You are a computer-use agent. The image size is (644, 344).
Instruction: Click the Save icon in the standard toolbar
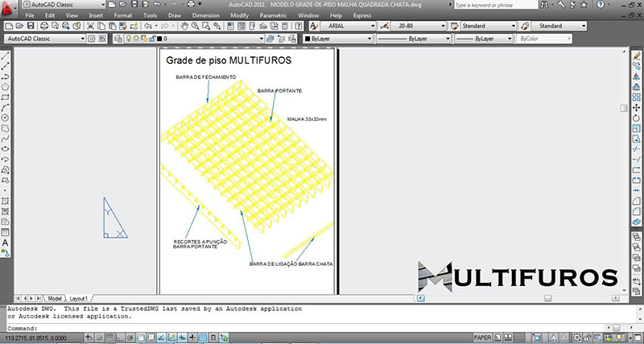tap(31, 27)
